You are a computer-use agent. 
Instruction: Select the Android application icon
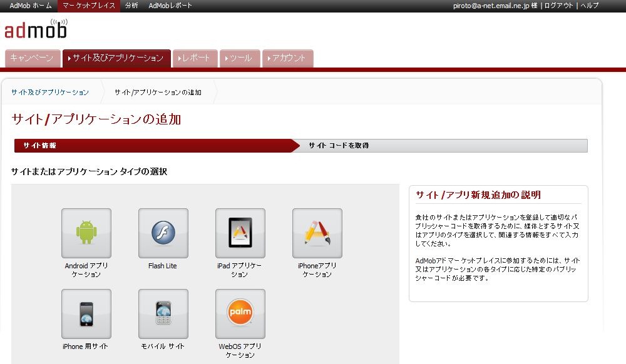[x=86, y=233]
